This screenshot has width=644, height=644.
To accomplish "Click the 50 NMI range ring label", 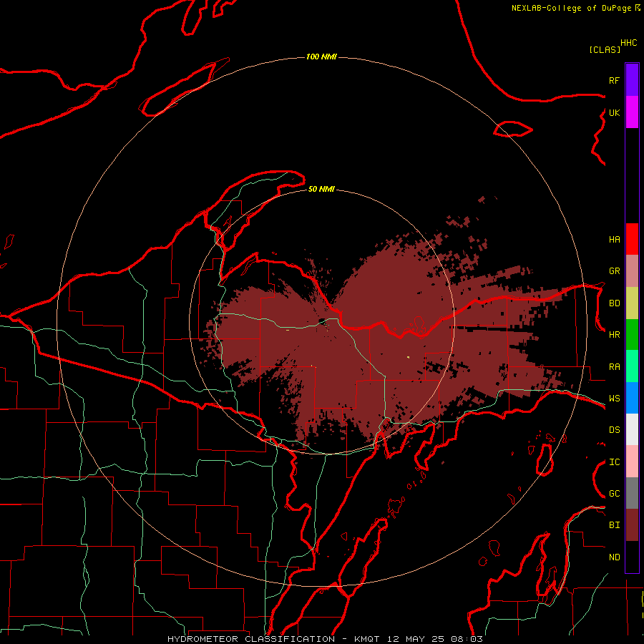I will tap(321, 189).
